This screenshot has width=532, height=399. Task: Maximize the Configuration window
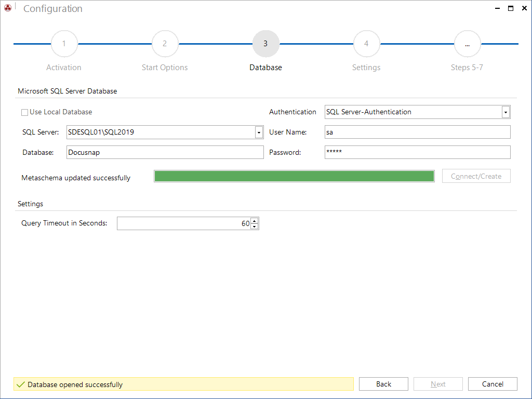click(511, 8)
